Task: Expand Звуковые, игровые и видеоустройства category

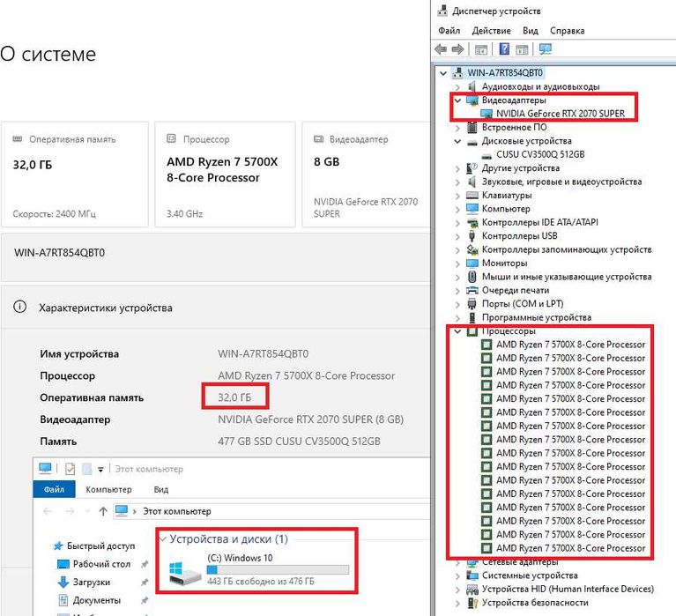Action: [x=457, y=182]
